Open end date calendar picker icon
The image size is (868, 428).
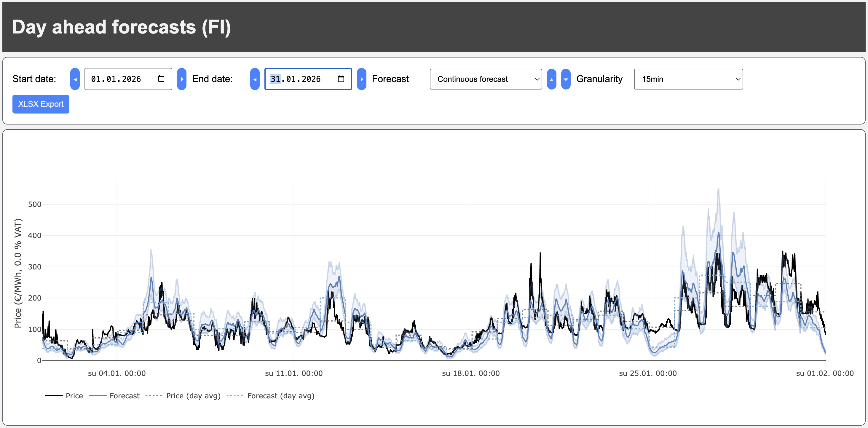(341, 79)
